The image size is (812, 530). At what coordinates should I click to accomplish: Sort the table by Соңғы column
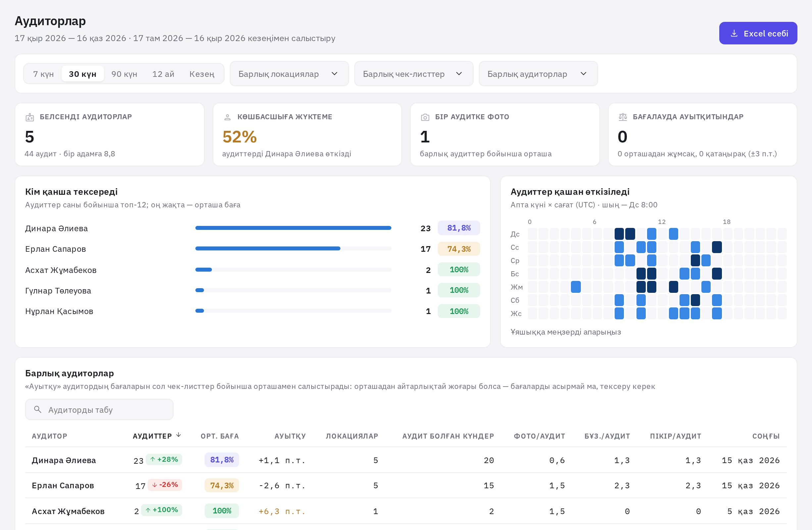tap(766, 436)
